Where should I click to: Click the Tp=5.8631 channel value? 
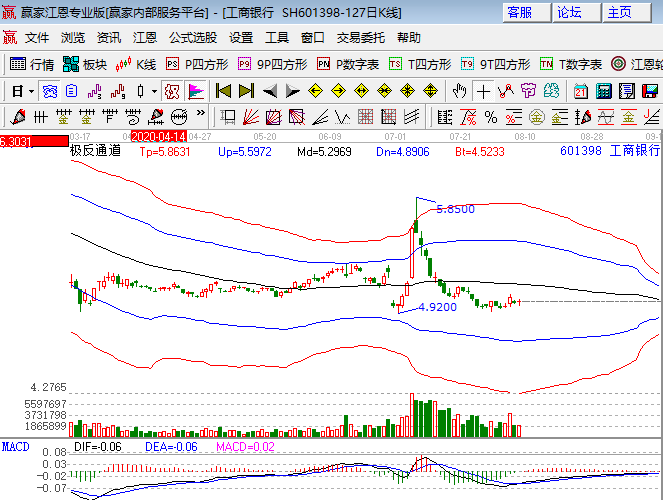(165, 152)
